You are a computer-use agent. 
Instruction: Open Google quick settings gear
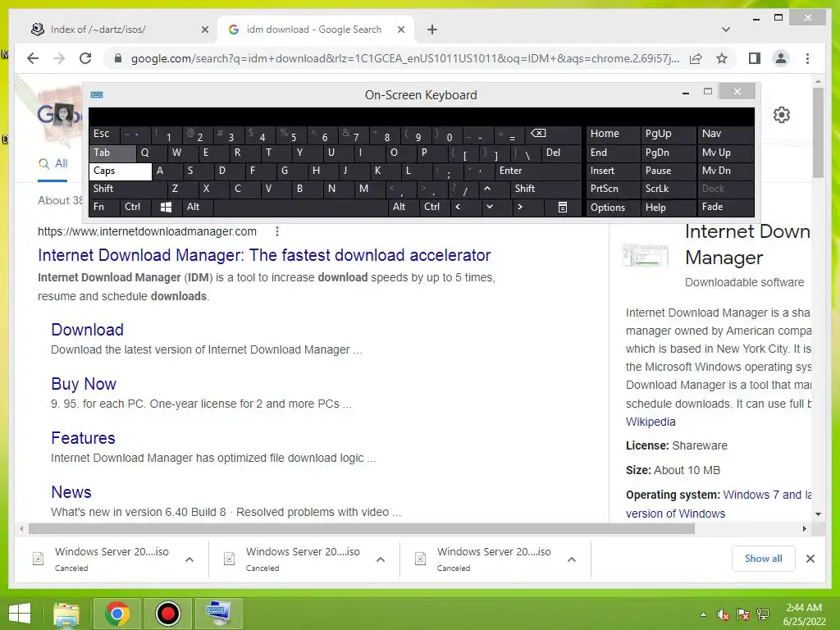782,115
